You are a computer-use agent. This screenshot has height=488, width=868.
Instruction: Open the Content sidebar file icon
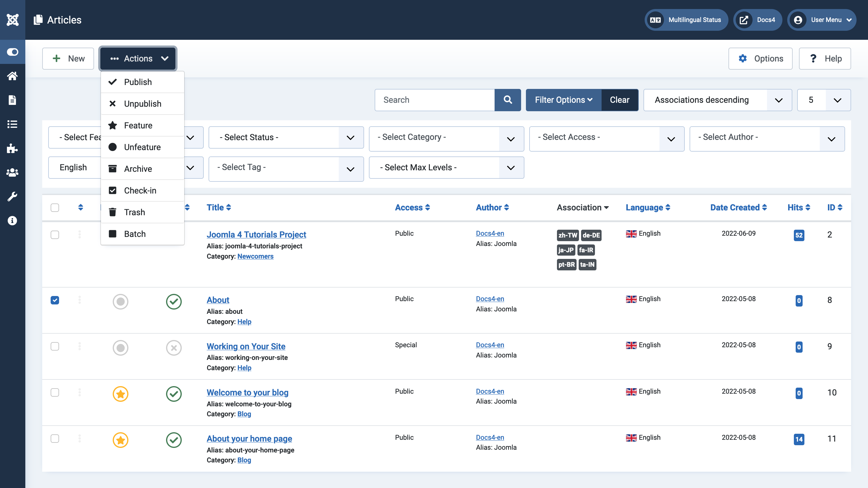coord(12,100)
